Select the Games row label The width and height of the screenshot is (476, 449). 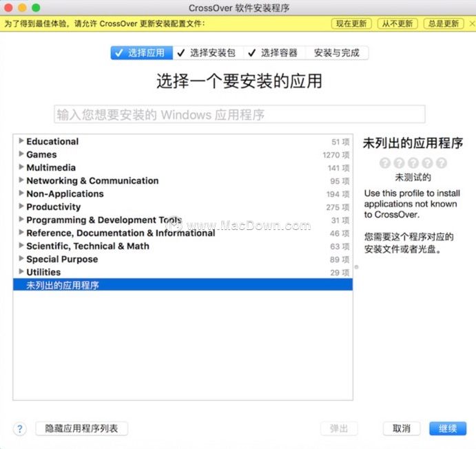click(x=41, y=154)
